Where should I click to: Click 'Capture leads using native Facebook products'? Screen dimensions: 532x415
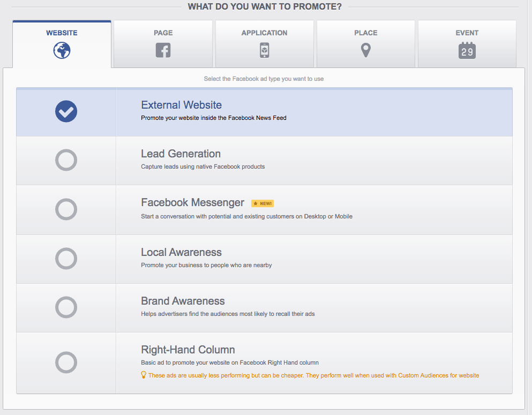(203, 167)
